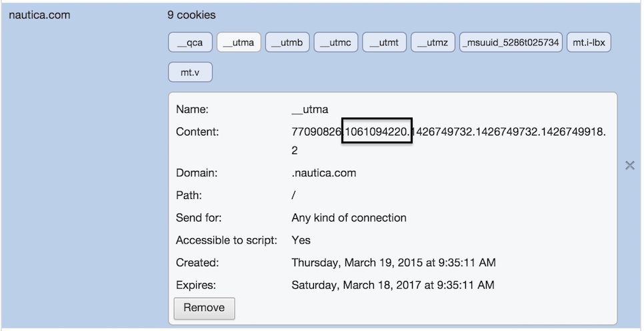Click the .nautica.com domain value
This screenshot has height=331, width=644.
323,173
